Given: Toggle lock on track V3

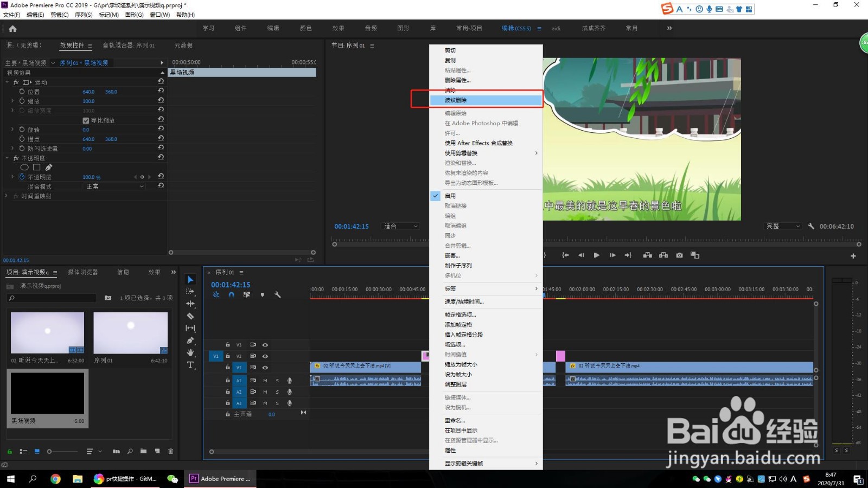Looking at the screenshot, I should pyautogui.click(x=228, y=345).
